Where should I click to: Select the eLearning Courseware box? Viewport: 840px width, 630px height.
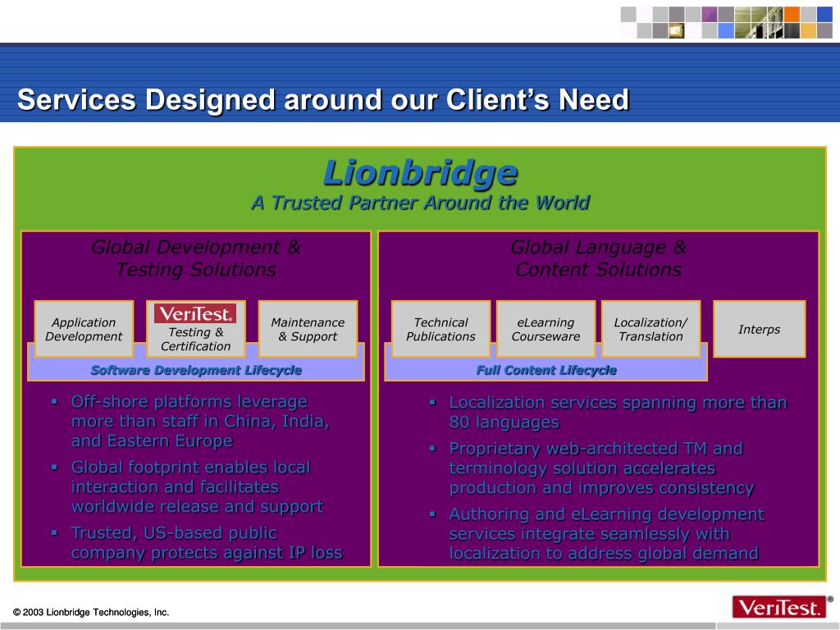pos(546,329)
